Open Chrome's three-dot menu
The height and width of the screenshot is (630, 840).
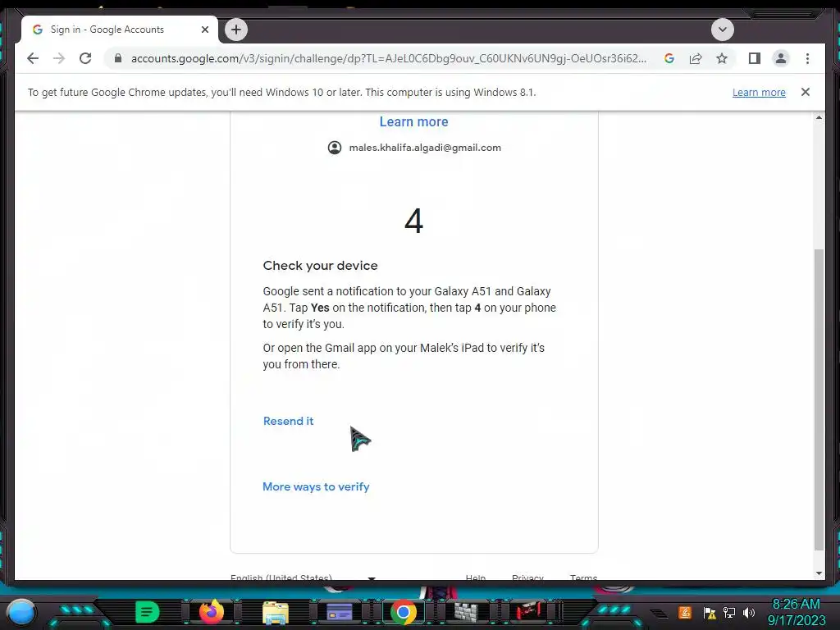[x=807, y=58]
